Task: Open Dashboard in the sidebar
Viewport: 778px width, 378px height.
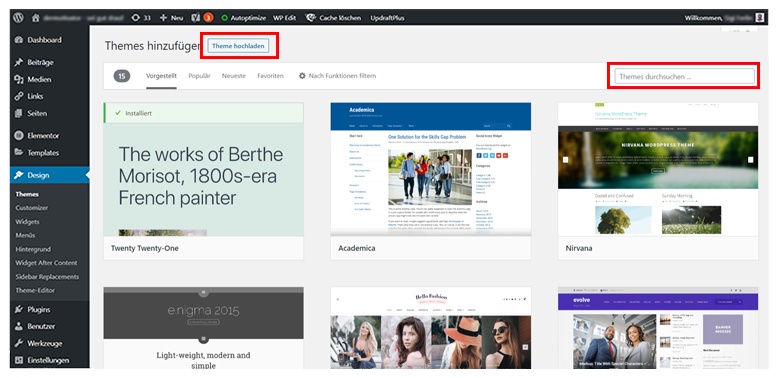Action: click(50, 40)
